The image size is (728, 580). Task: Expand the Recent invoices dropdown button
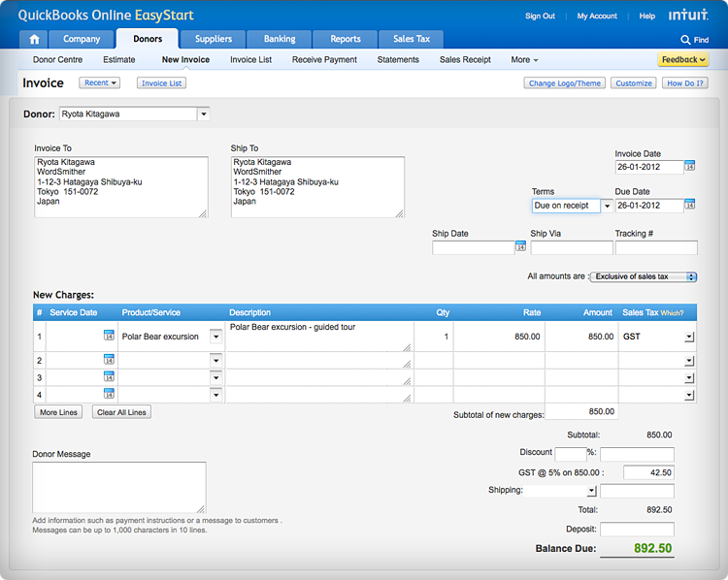[x=99, y=83]
